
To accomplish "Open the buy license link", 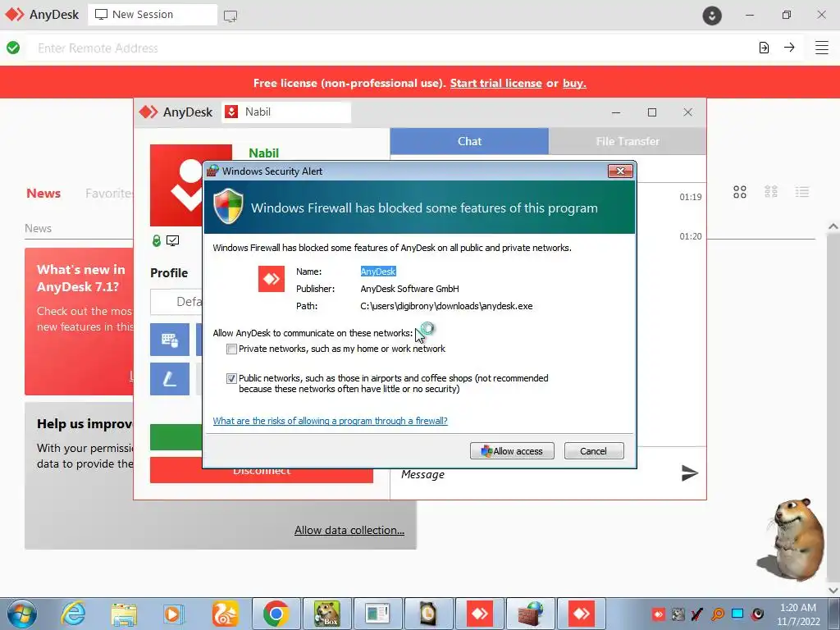I will pyautogui.click(x=574, y=83).
